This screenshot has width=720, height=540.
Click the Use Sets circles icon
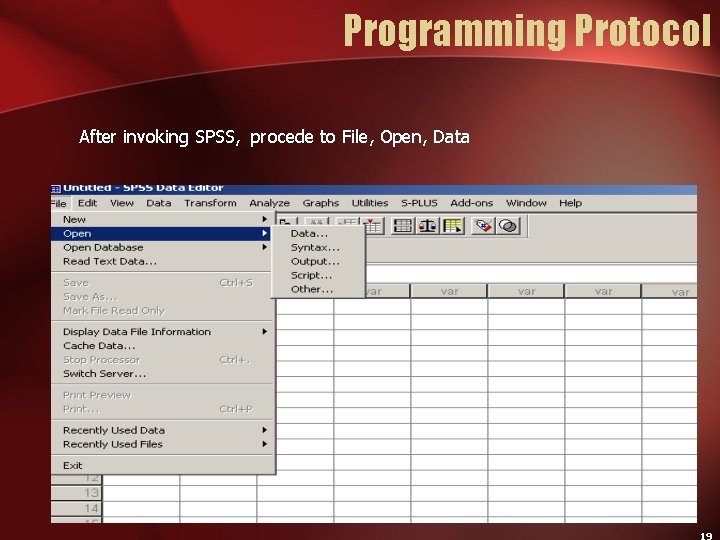[x=508, y=226]
